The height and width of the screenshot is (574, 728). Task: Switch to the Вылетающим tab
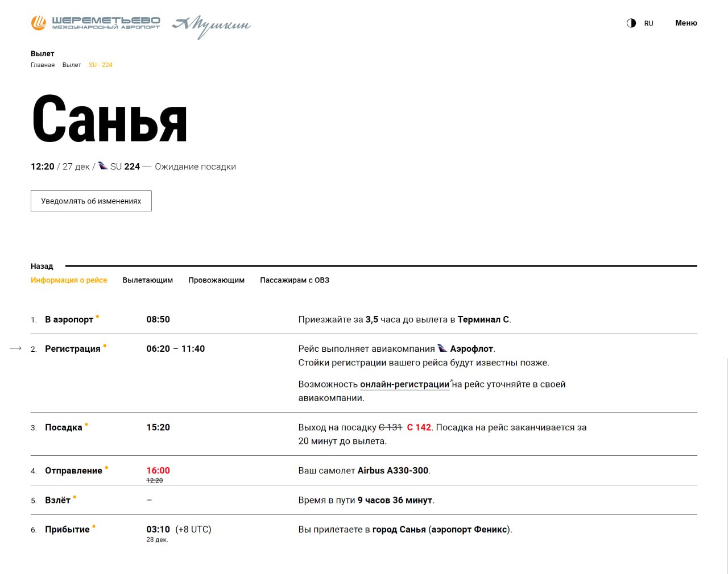pyautogui.click(x=147, y=280)
